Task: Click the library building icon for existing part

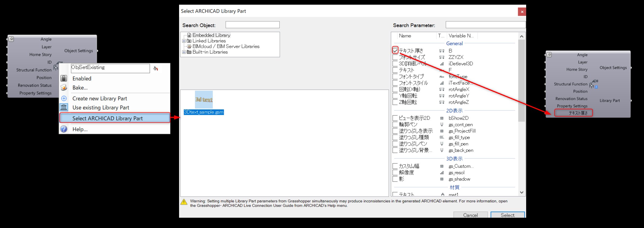Action: [64, 108]
